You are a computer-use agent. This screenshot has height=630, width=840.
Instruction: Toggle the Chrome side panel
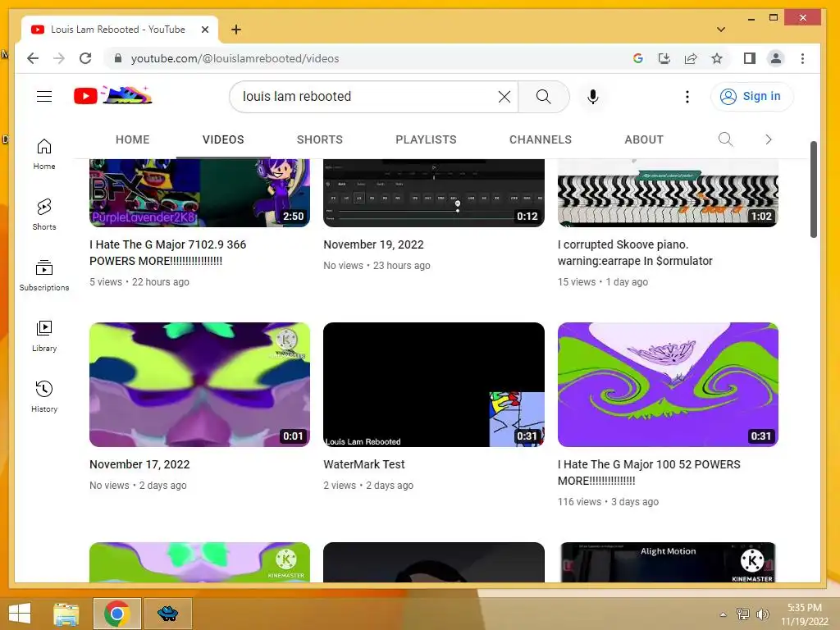750,58
